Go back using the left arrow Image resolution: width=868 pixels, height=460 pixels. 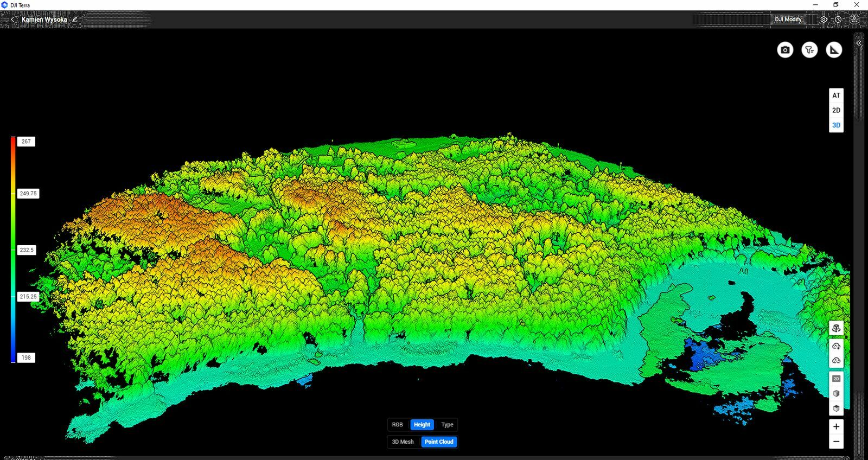click(13, 20)
